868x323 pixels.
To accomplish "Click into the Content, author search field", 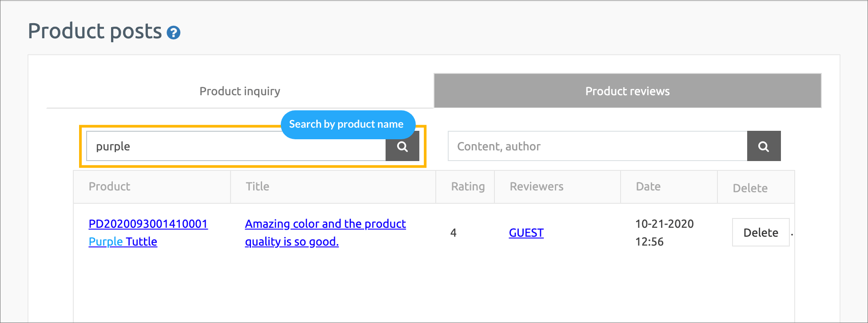I will pyautogui.click(x=597, y=146).
